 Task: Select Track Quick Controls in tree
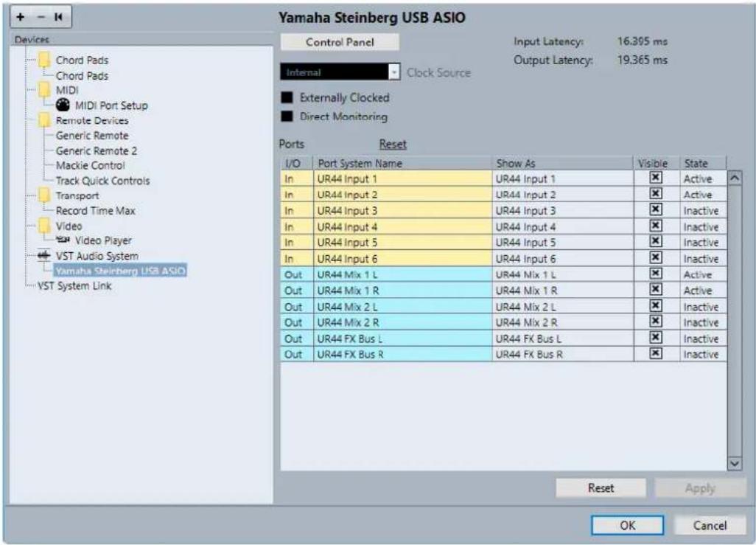(x=102, y=181)
